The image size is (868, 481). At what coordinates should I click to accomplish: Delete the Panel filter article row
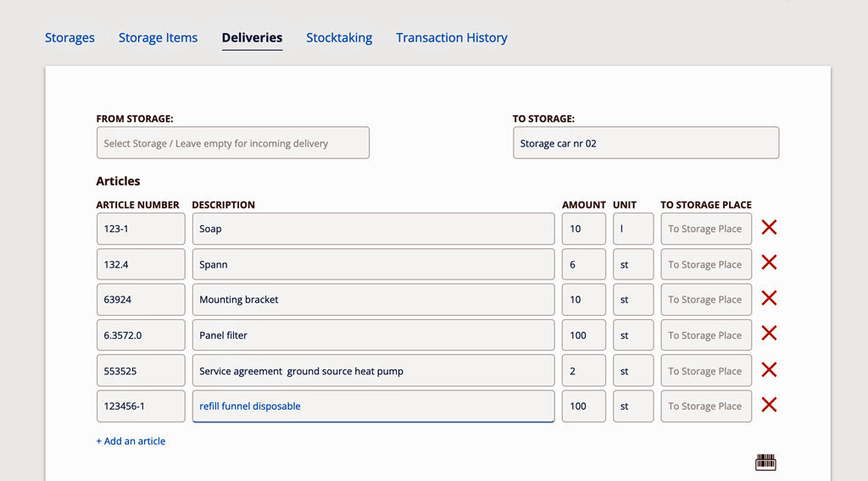point(769,334)
